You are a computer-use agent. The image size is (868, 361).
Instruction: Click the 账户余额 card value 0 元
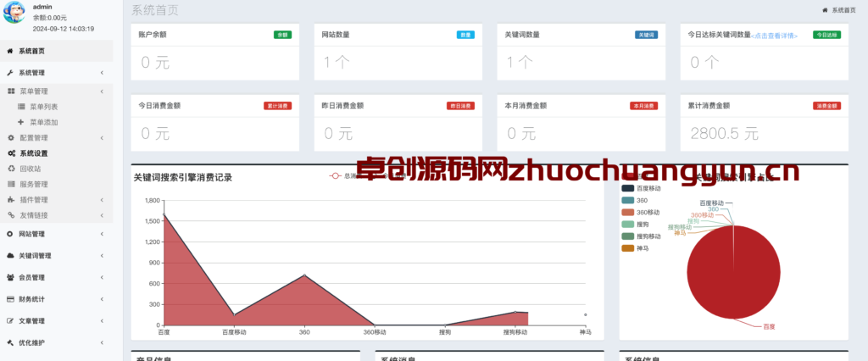point(155,63)
